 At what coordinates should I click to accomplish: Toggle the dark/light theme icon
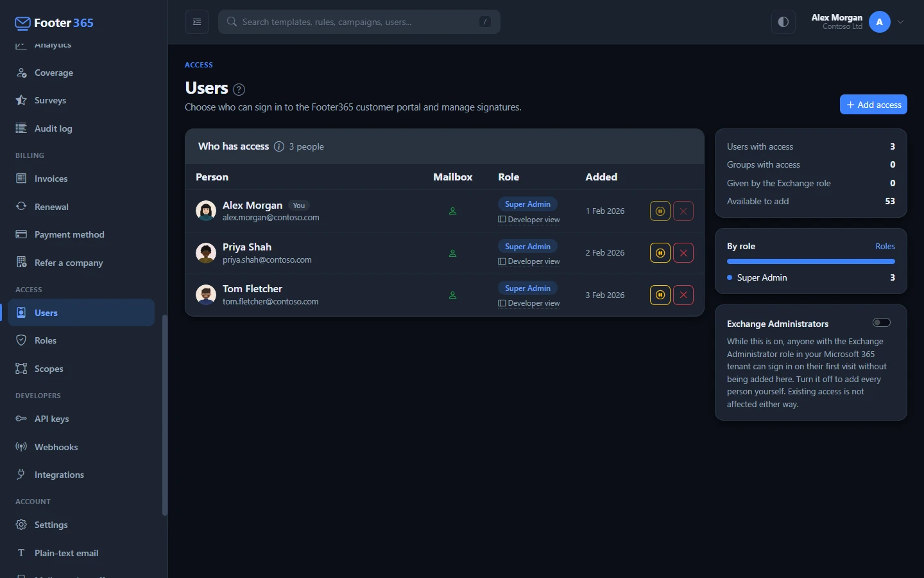point(783,22)
